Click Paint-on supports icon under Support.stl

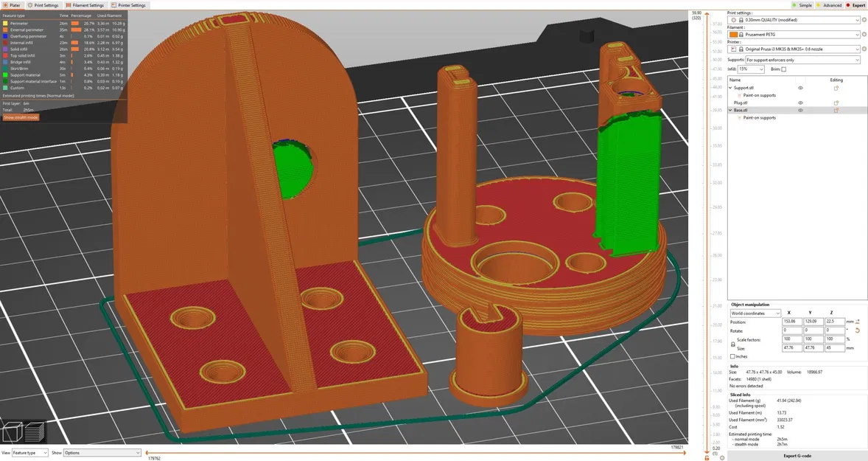[740, 95]
